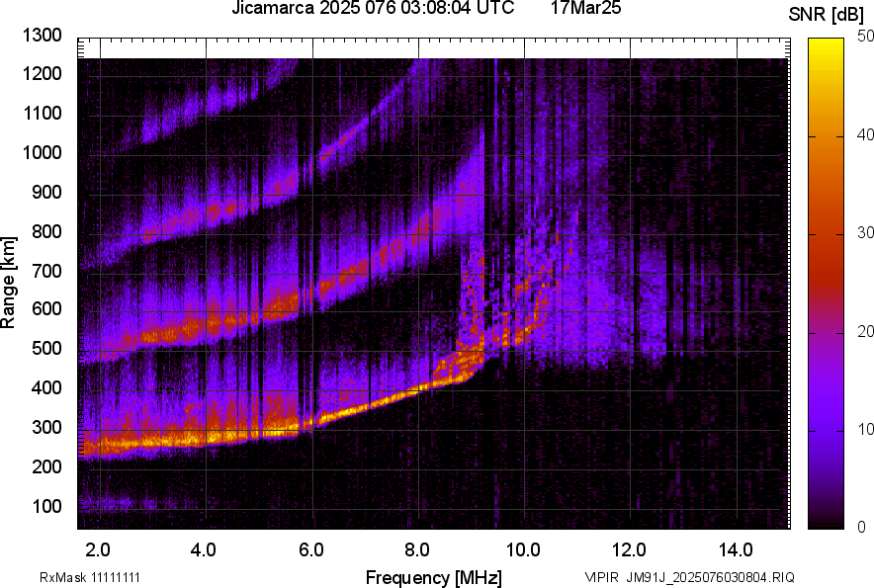Click the colorbar tick label "40"

tap(866, 134)
